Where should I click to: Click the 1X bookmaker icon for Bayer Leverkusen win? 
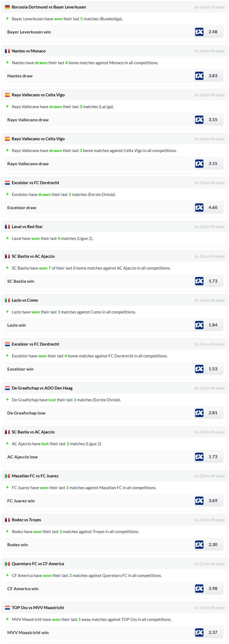199,32
